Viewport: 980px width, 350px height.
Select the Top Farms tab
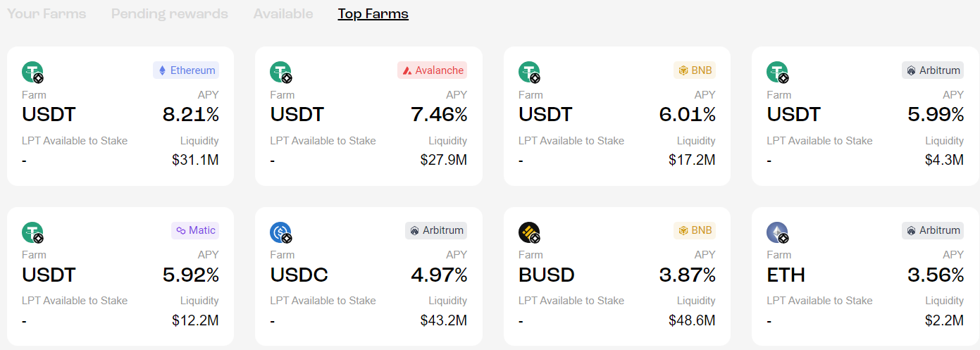(x=373, y=14)
